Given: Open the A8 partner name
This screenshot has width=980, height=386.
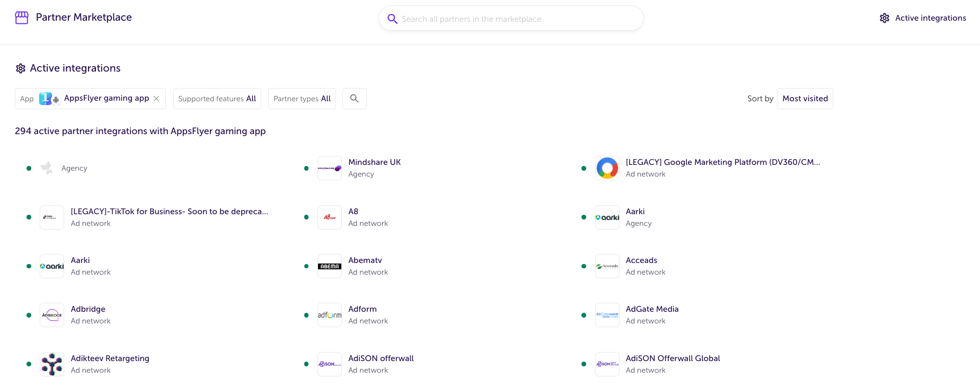Looking at the screenshot, I should [x=354, y=212].
